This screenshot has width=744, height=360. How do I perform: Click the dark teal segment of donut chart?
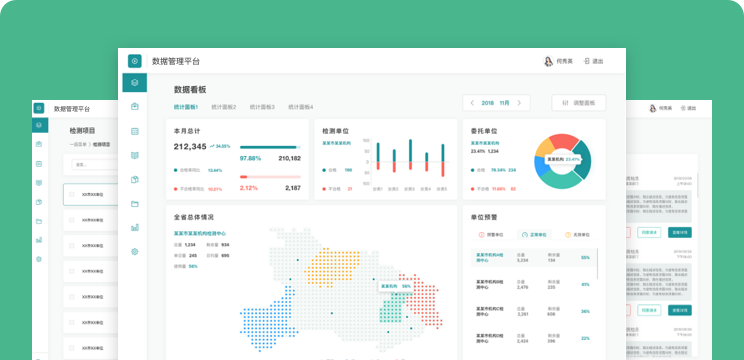point(585,160)
